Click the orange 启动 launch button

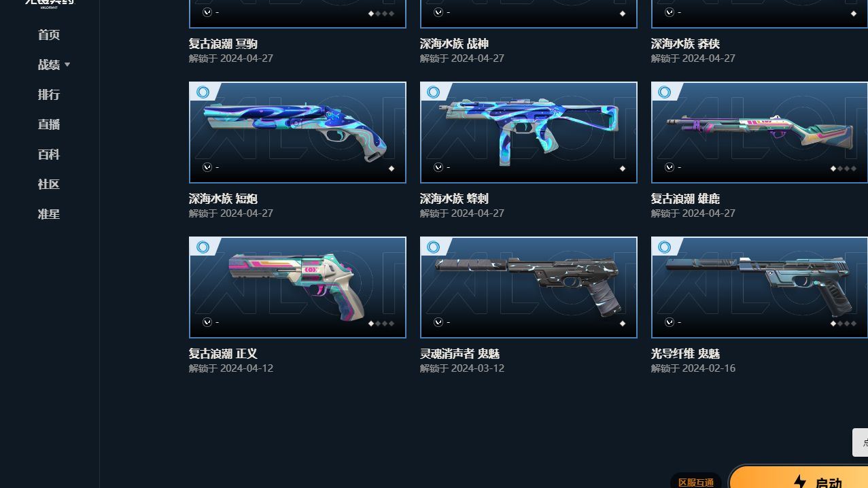coord(799,477)
